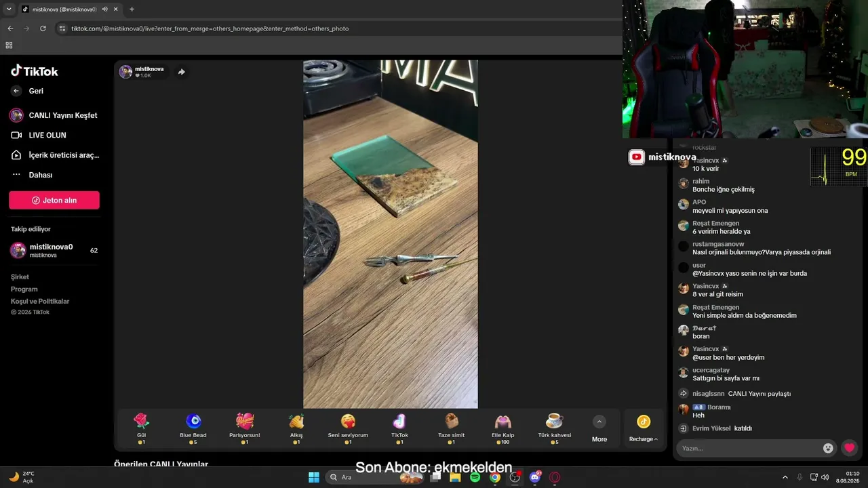Send the Alkış clapping gift
The width and height of the screenshot is (868, 488).
(x=296, y=429)
